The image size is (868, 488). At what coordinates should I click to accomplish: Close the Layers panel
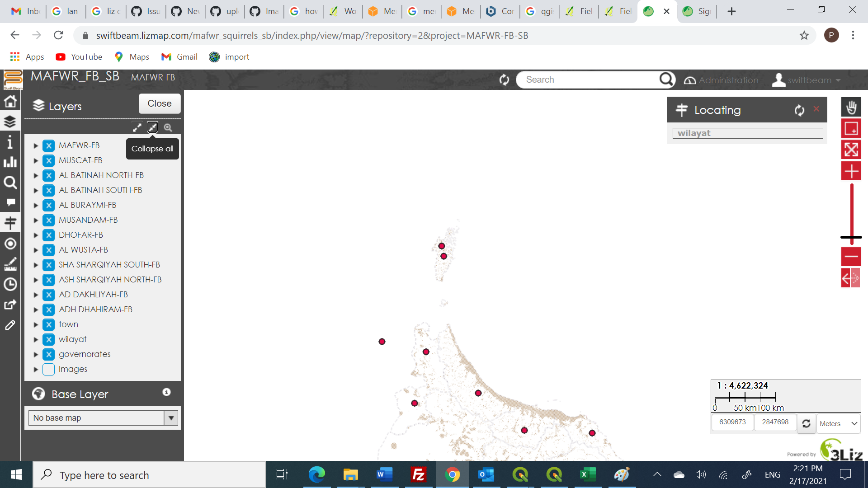point(159,103)
